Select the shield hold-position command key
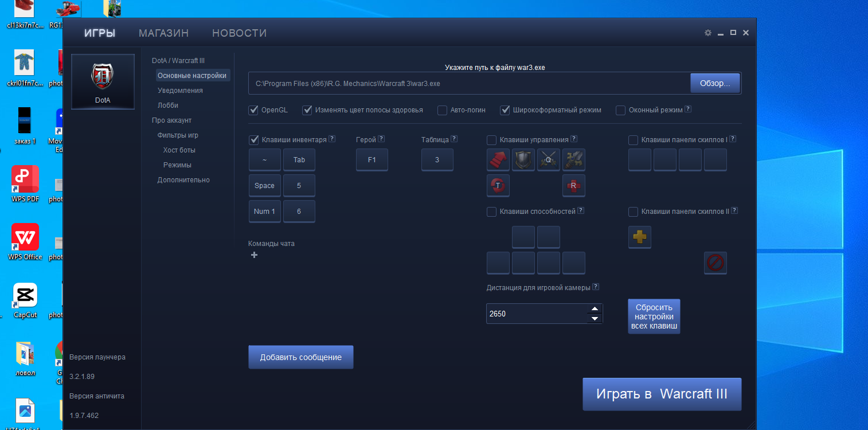 pyautogui.click(x=523, y=160)
